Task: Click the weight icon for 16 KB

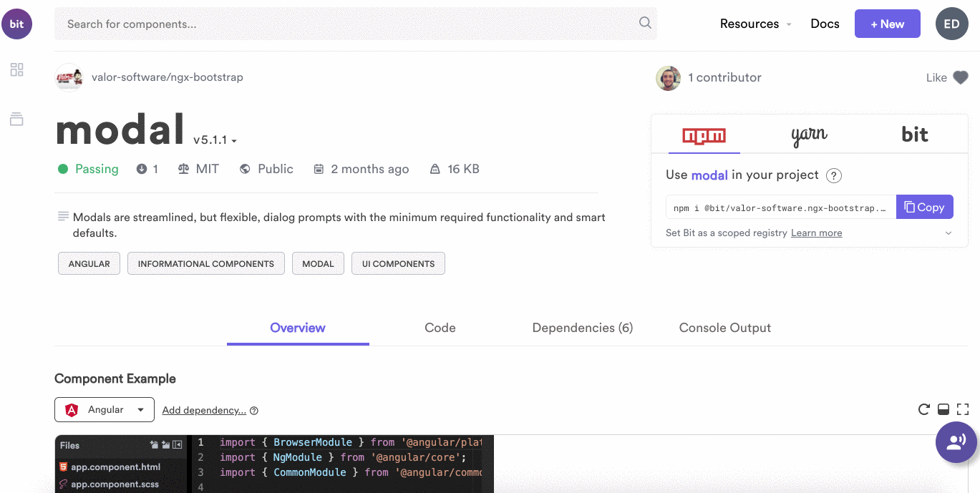Action: tap(435, 169)
